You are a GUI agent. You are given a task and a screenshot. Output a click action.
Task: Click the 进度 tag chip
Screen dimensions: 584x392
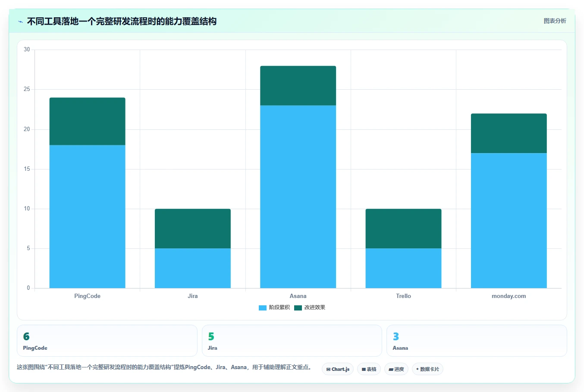point(396,369)
